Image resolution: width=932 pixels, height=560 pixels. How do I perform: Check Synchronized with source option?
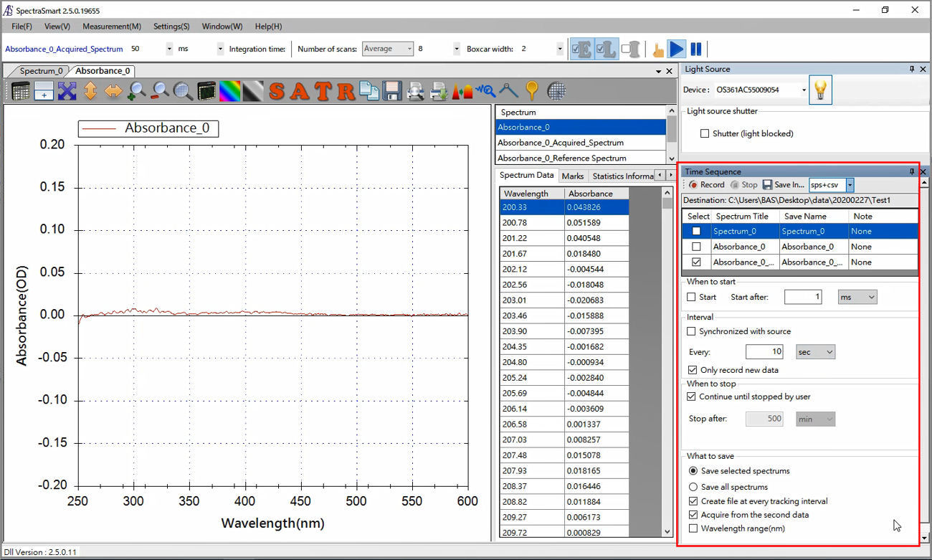(692, 331)
